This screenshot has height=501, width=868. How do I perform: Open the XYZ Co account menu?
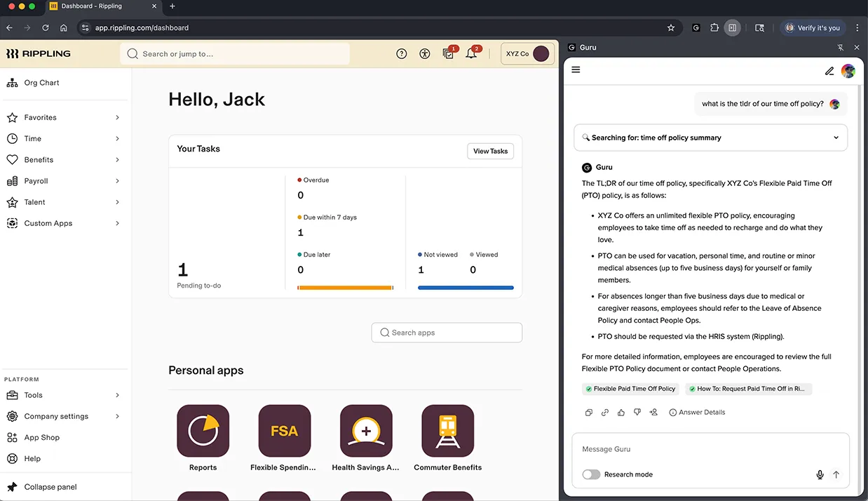coord(527,53)
